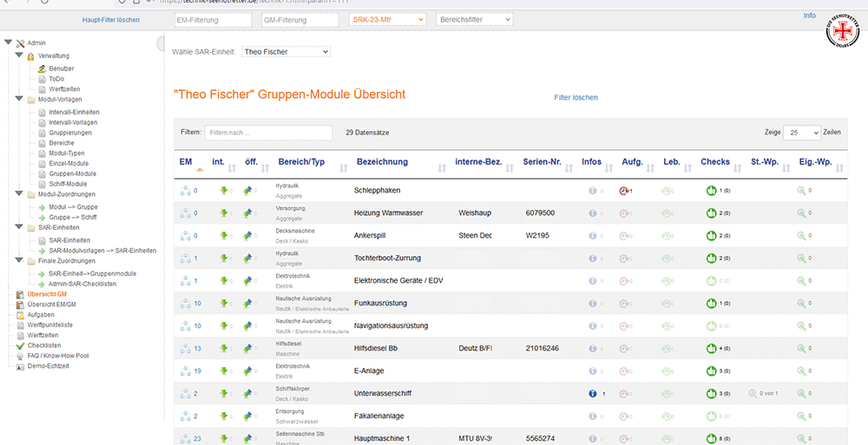Click the Hauptmaschine 1 cell

coord(382,438)
